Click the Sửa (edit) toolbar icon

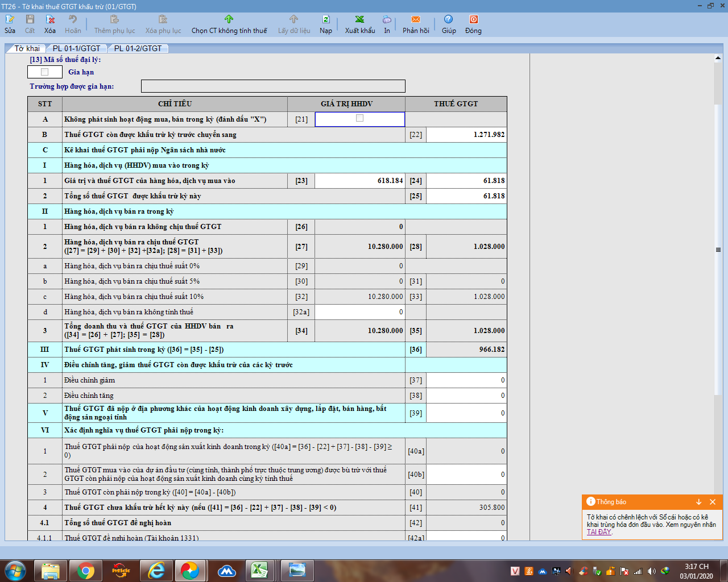click(10, 24)
